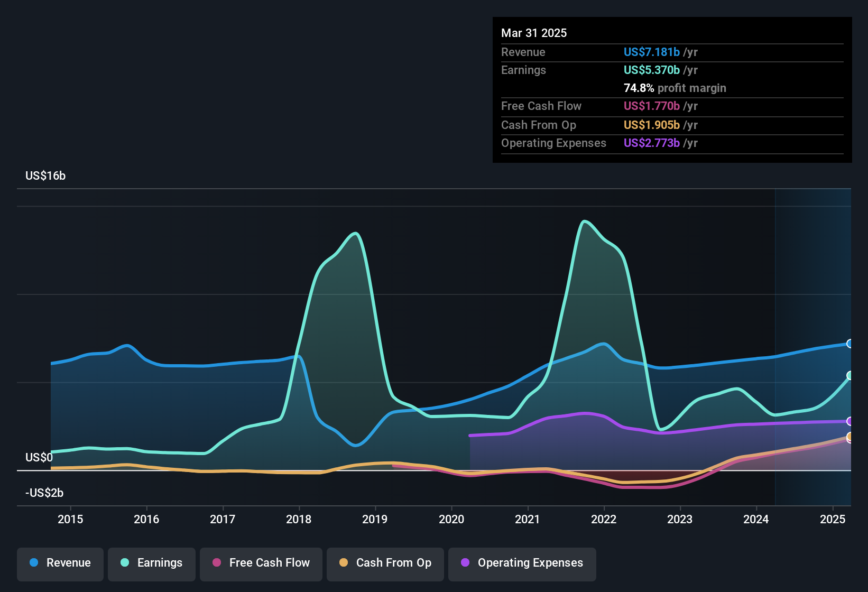
Task: Click the US$16b y-axis label
Action: tap(45, 175)
